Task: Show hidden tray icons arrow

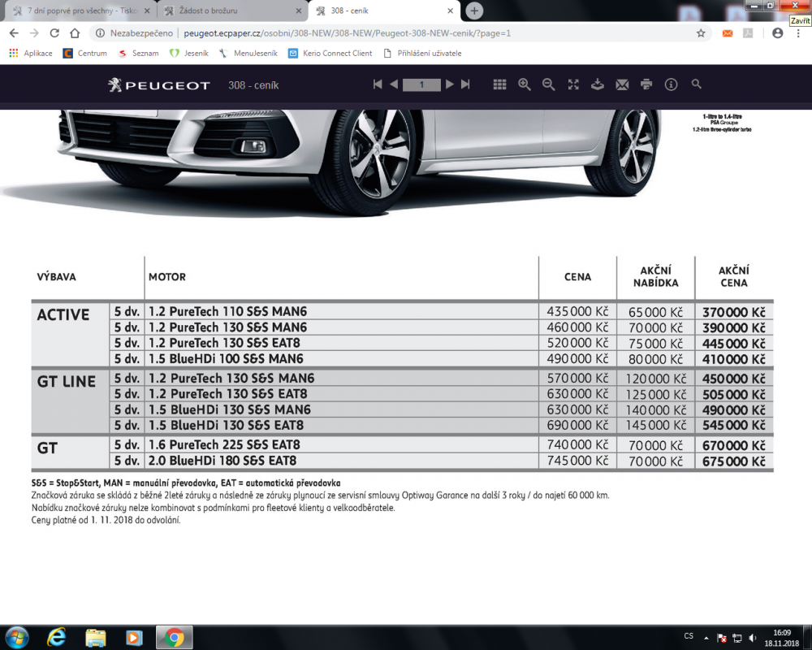Action: (706, 638)
